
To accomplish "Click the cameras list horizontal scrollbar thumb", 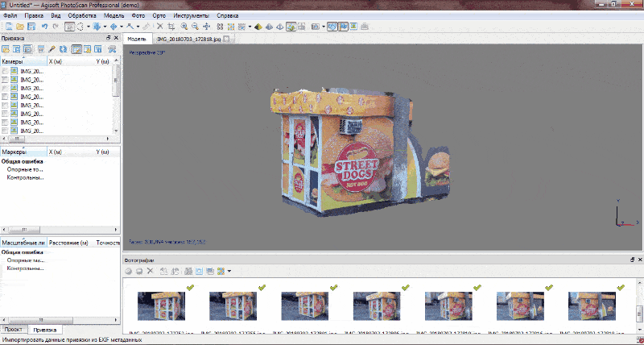I will [x=16, y=139].
